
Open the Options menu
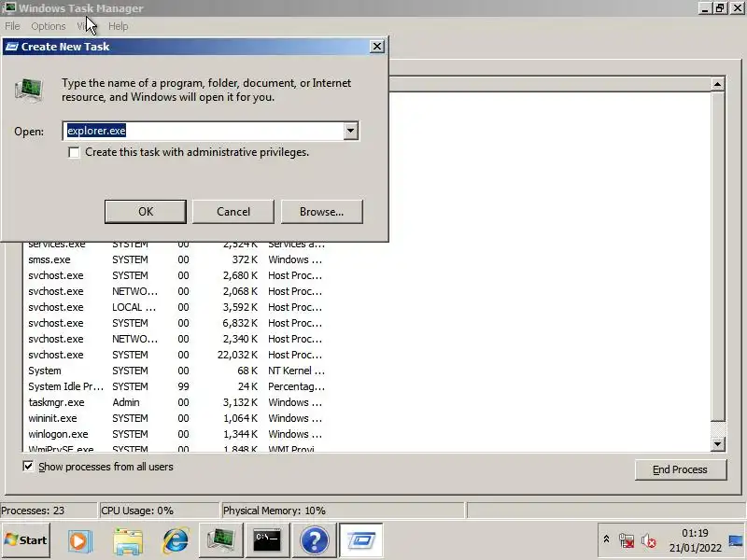pyautogui.click(x=49, y=26)
